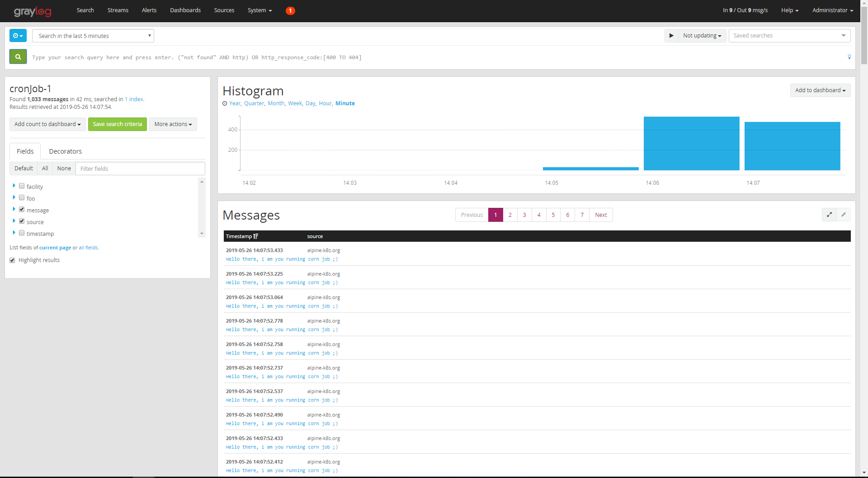Focus the 'Filter fields' input
Screen dimensions: 868x478
click(140, 169)
